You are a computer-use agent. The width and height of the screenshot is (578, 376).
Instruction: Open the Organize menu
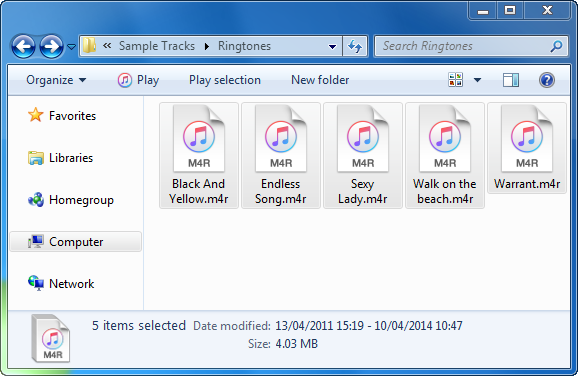tap(56, 80)
